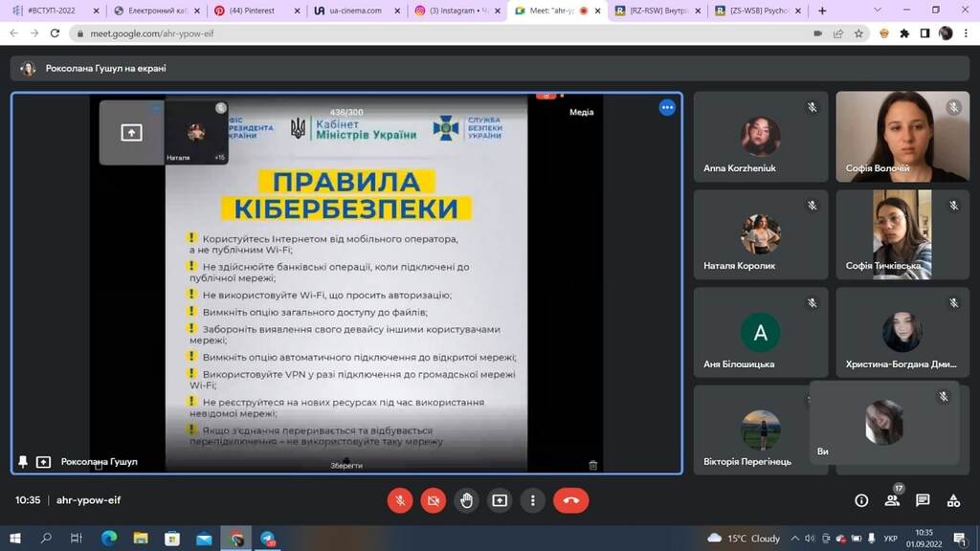Viewport: 980px width, 551px height.
Task: Turn on the camera in Meet
Action: tap(434, 500)
